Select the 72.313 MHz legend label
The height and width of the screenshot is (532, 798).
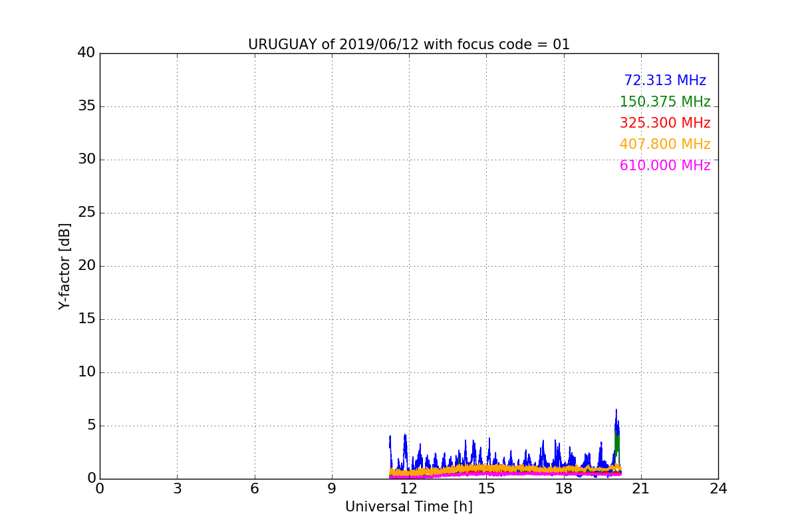click(x=665, y=80)
